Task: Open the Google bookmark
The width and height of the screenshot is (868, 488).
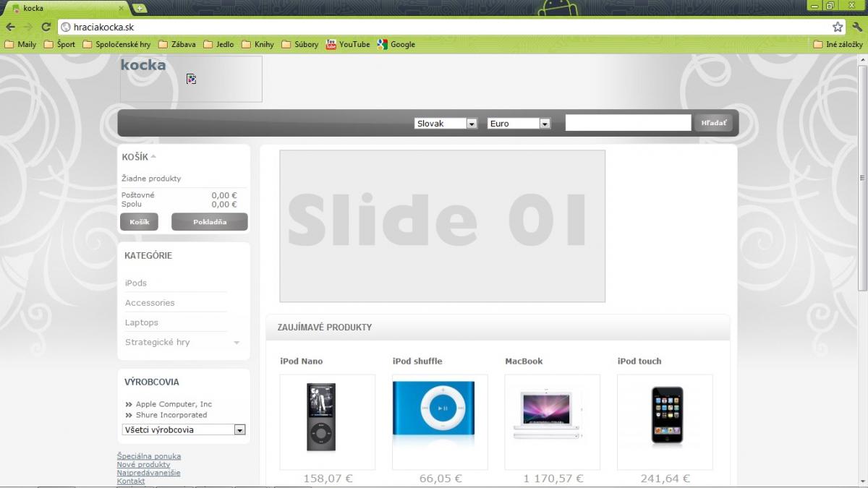Action: click(396, 44)
